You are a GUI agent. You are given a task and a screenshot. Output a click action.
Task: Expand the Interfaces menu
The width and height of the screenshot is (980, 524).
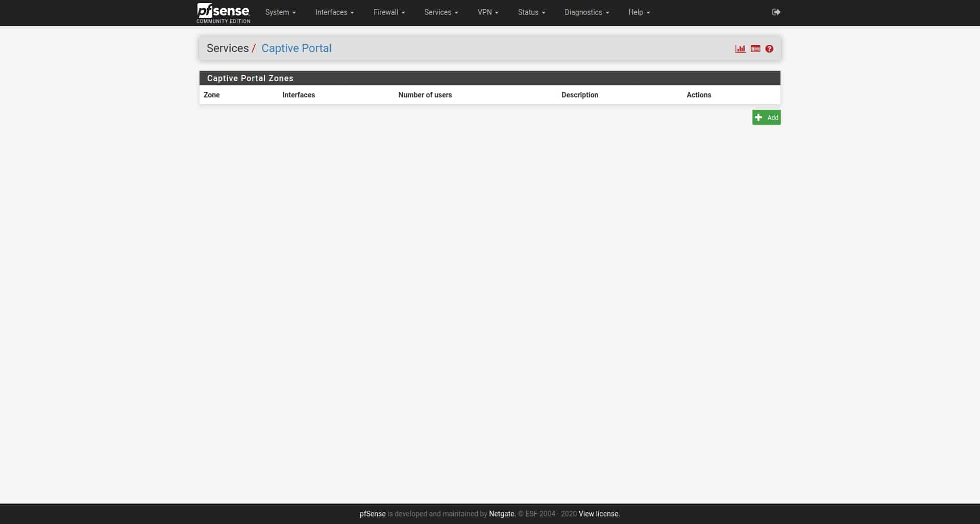click(334, 12)
